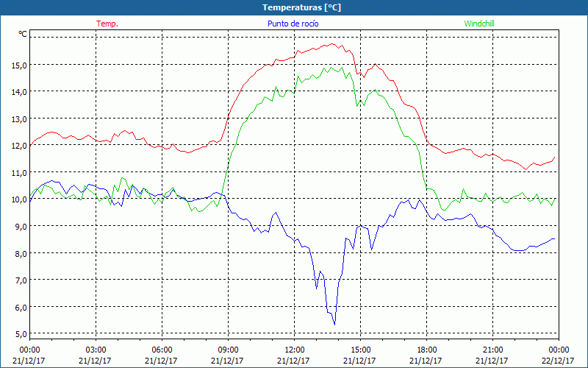Screen dimensions: 588x368
Task: Select the blue 'Punto de rocío' legend label
Action: click(x=293, y=24)
